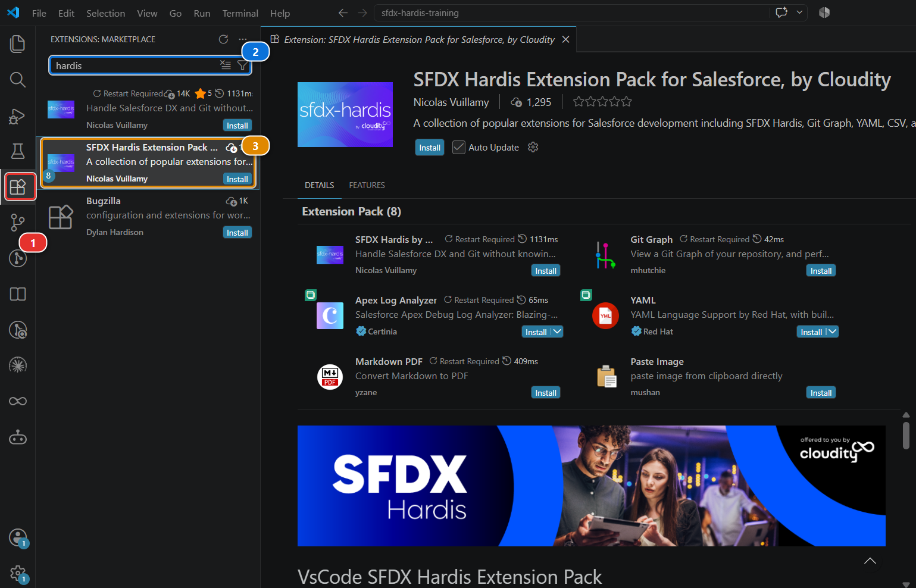Screen dimensions: 916x588
Task: Switch to the FEATURES tab
Action: [x=367, y=185]
